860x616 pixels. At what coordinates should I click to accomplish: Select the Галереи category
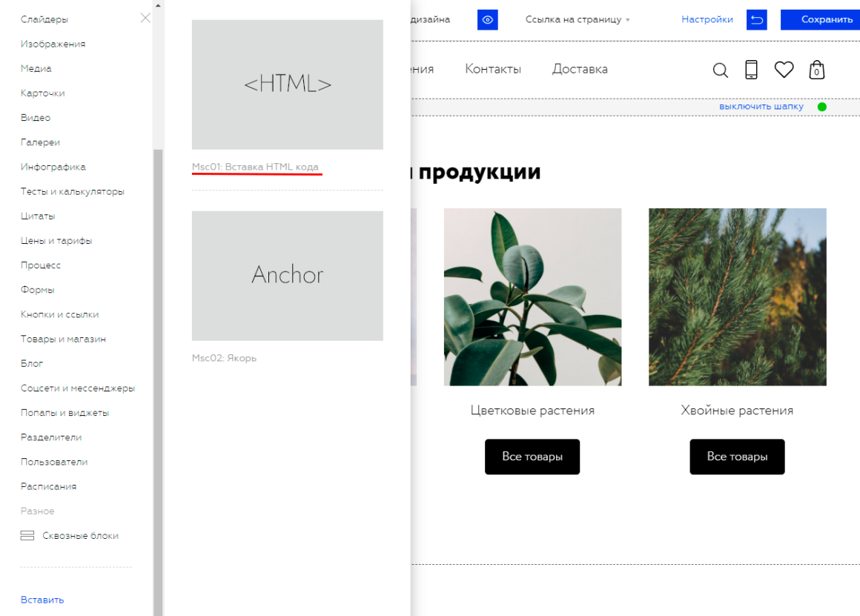pyautogui.click(x=40, y=142)
